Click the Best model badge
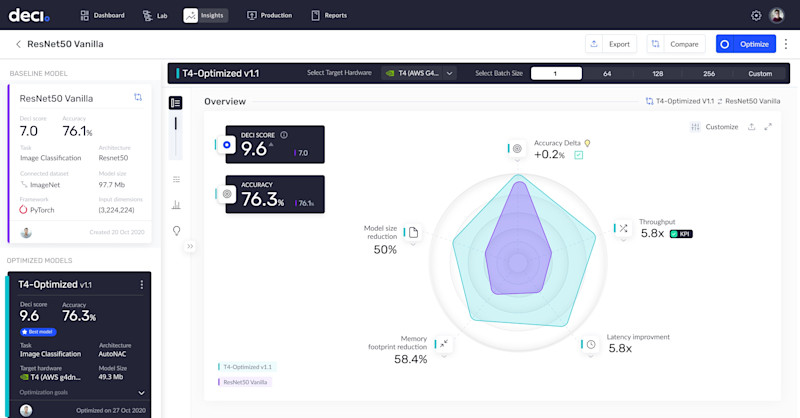 tap(38, 332)
